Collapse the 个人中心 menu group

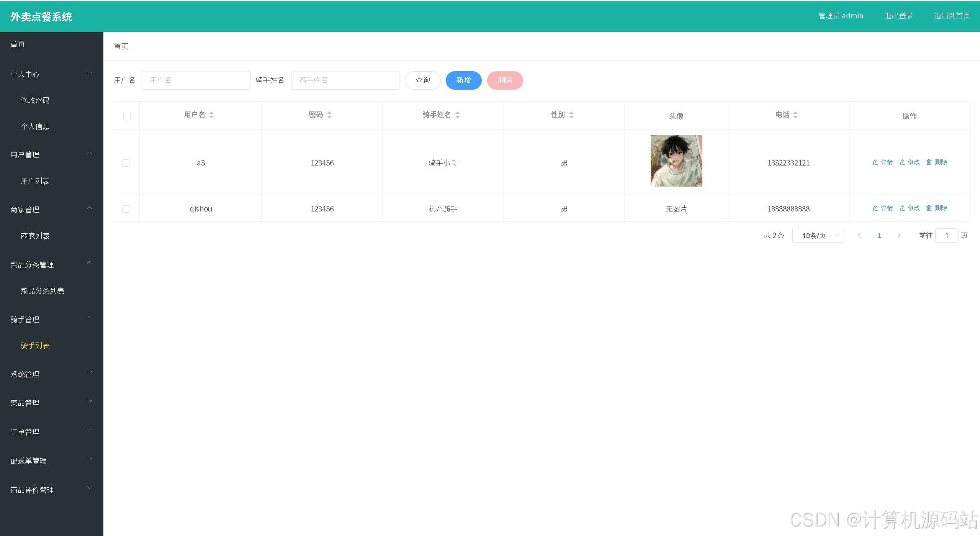51,74
